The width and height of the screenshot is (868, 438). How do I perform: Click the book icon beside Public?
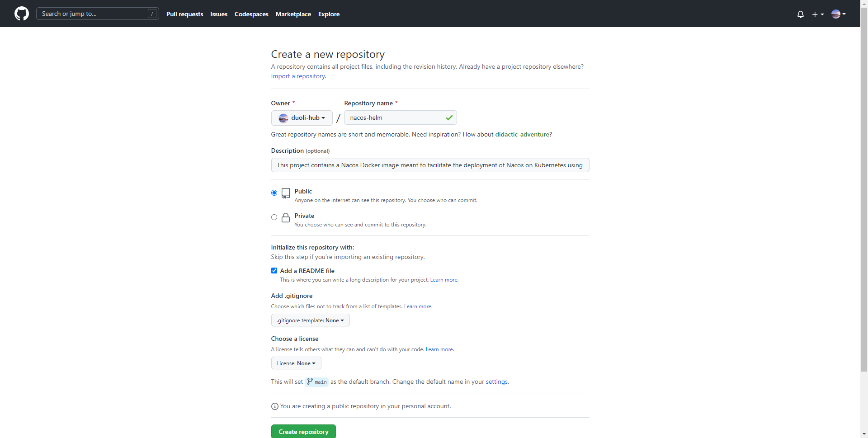tap(286, 193)
